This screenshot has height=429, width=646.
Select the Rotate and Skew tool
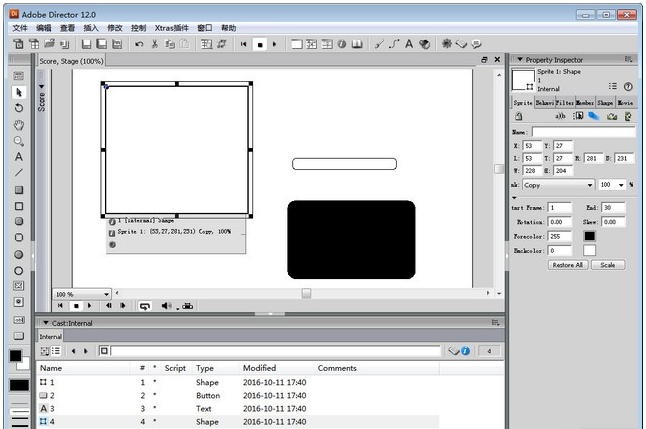19,108
